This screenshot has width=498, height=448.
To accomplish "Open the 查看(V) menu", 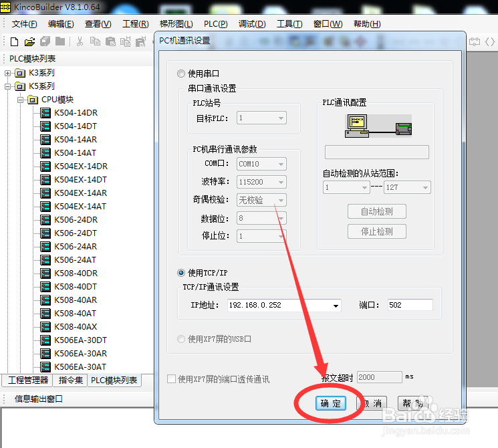I will [98, 24].
